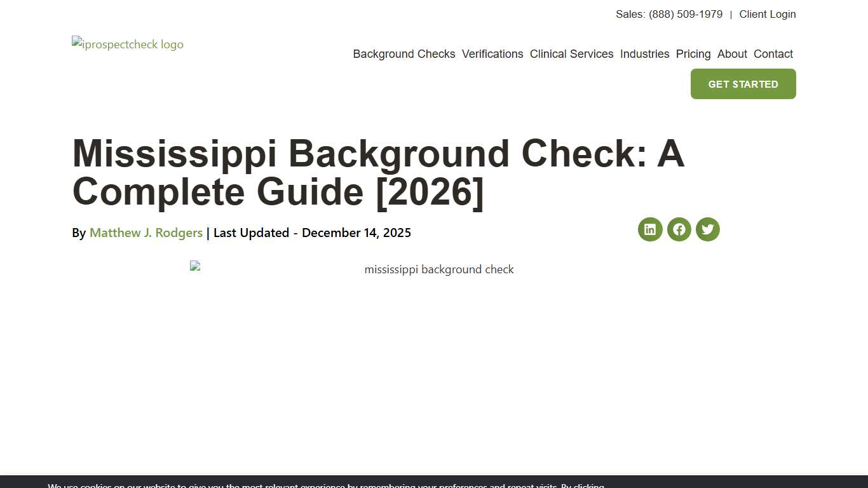This screenshot has width=868, height=488.
Task: Share the article on LinkedIn
Action: [649, 229]
